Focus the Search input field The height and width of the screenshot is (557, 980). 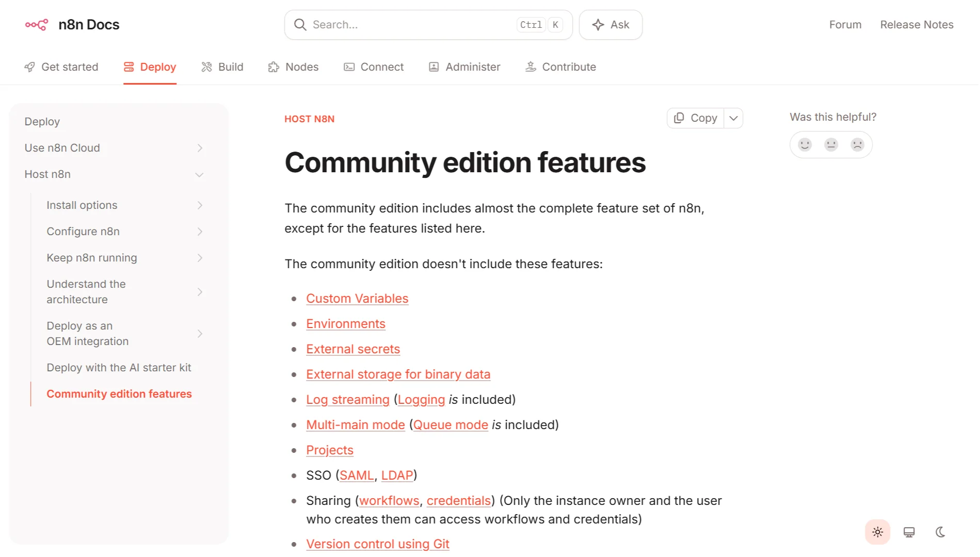pyautogui.click(x=428, y=24)
